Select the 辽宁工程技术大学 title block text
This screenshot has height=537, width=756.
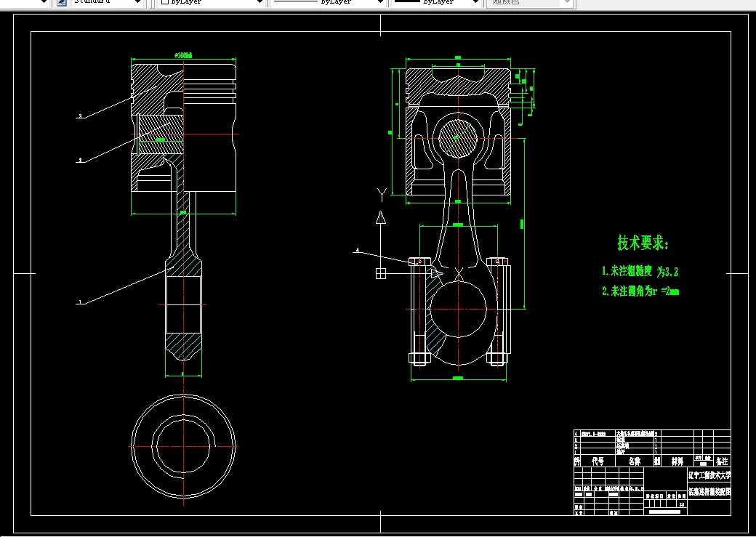(x=709, y=475)
